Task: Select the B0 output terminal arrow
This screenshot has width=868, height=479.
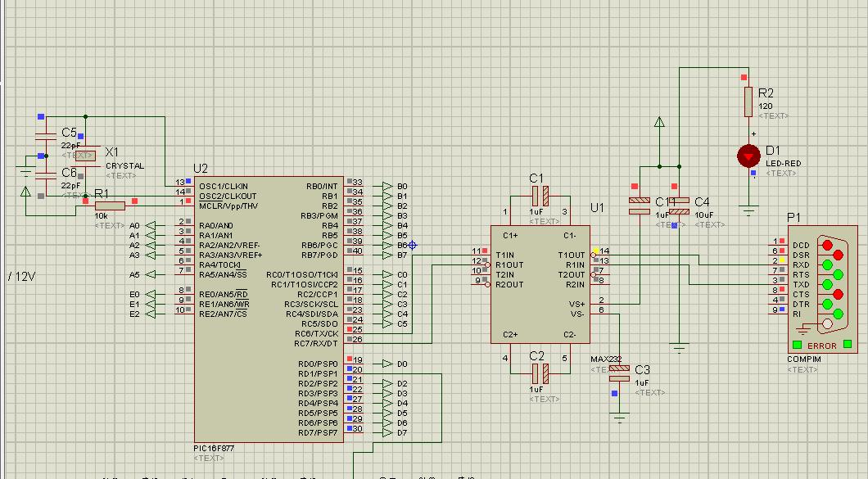Action: coord(387,186)
